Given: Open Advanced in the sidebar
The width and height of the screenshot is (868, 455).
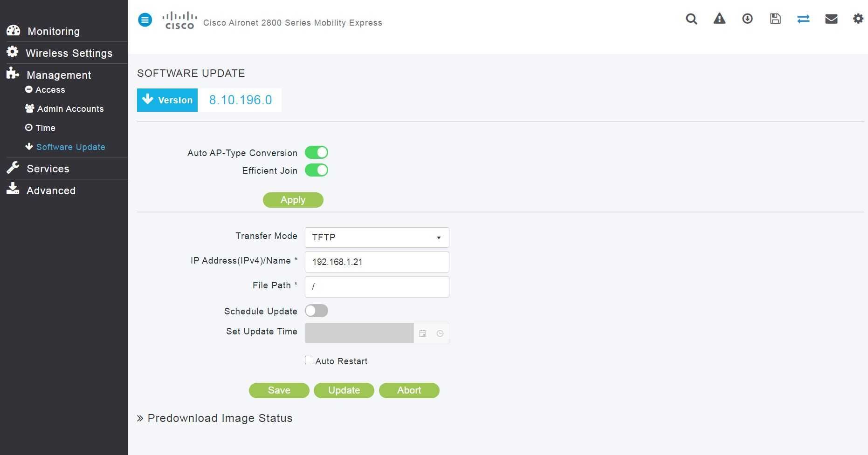Looking at the screenshot, I should click(51, 190).
